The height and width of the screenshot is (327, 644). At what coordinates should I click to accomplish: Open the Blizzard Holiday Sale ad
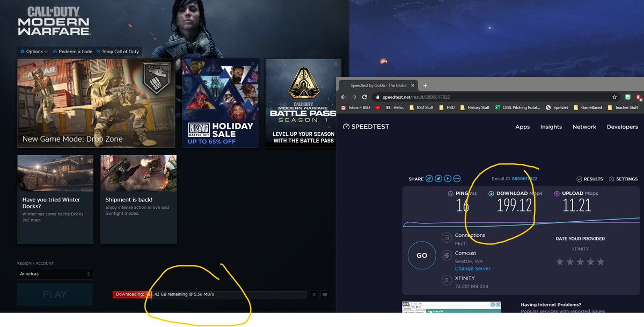[221, 103]
